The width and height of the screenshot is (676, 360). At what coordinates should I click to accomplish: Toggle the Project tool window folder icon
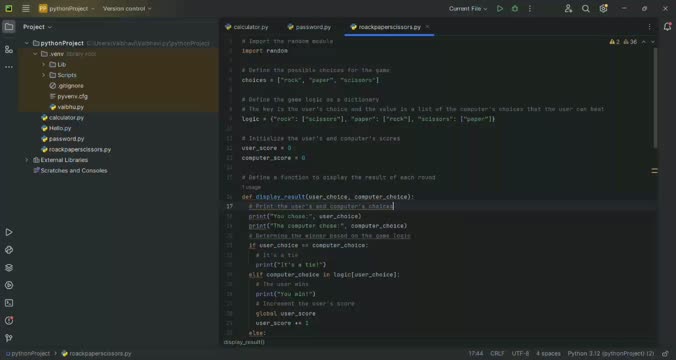(x=9, y=27)
